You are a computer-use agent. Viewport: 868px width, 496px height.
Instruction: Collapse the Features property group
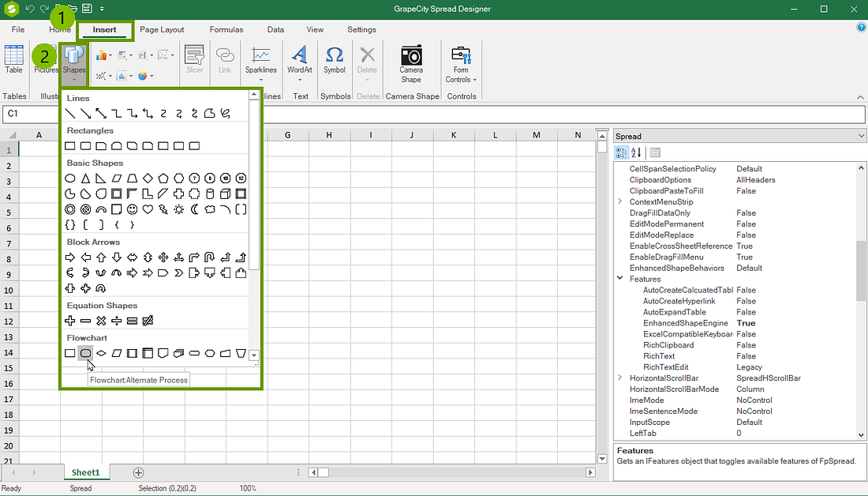620,279
